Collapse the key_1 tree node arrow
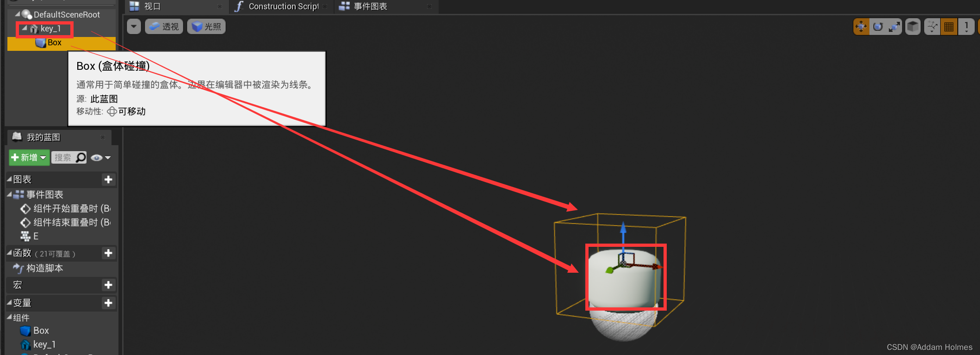 [x=24, y=28]
